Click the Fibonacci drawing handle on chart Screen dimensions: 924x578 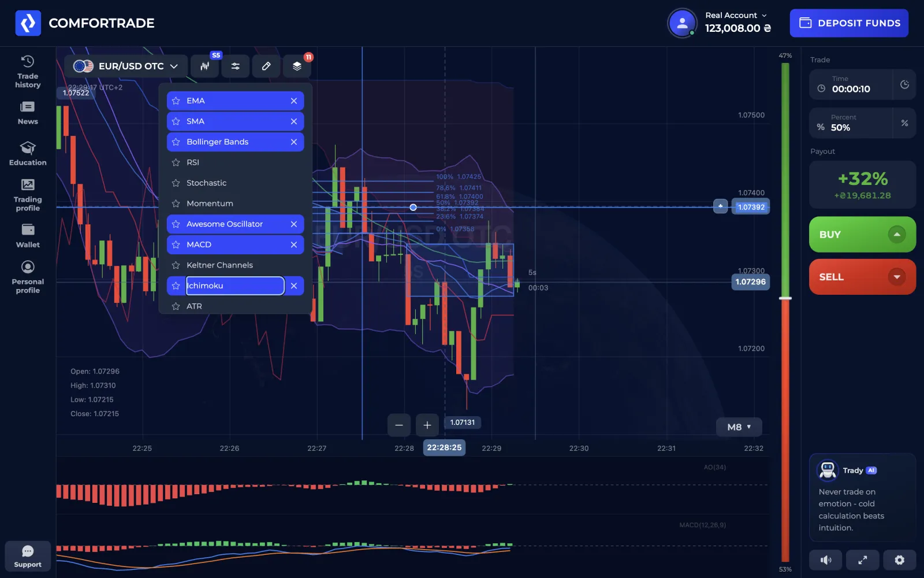413,207
